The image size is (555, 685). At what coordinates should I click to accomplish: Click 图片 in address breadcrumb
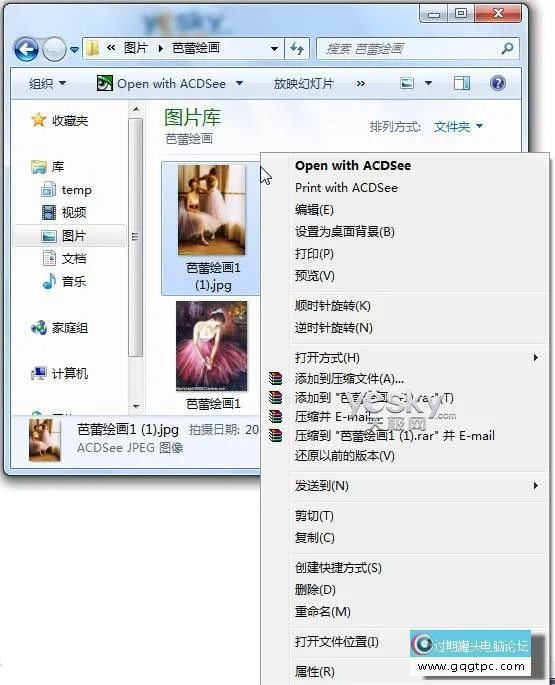(136, 48)
